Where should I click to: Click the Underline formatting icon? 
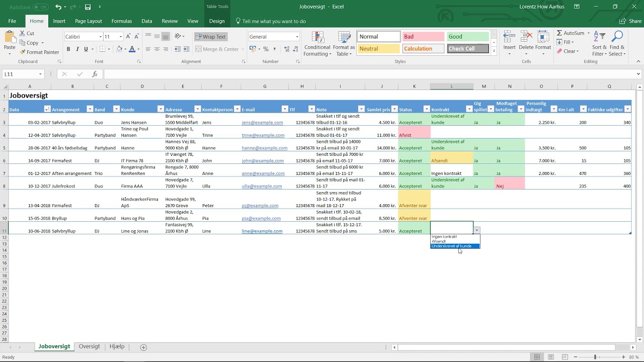86,49
